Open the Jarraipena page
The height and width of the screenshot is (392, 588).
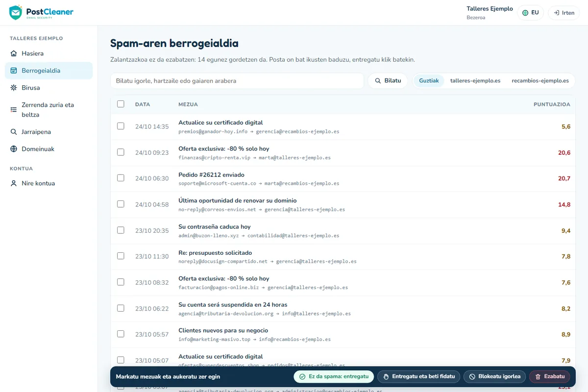pyautogui.click(x=49, y=132)
